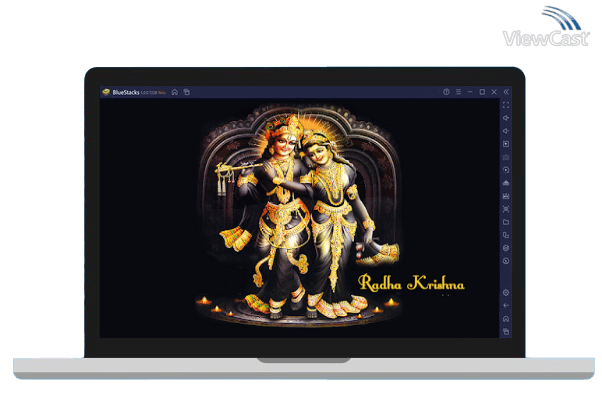Image resolution: width=602 pixels, height=414 pixels.
Task: Click the 'Radha Krishna' golden text
Action: click(411, 283)
